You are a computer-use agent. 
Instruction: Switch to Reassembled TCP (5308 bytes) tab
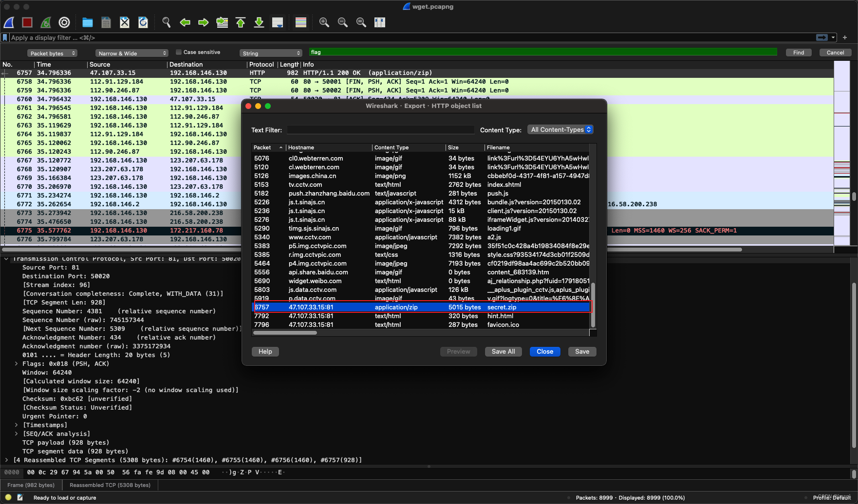point(110,485)
